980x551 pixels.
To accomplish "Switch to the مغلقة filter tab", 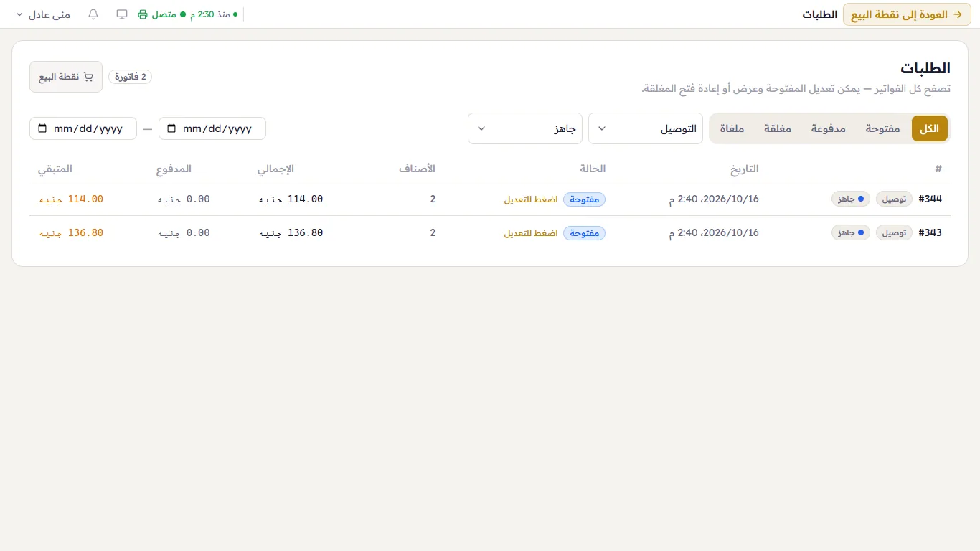I will coord(778,128).
